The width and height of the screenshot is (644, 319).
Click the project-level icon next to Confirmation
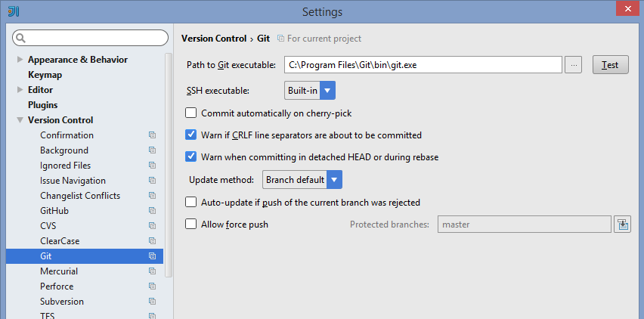tap(153, 135)
